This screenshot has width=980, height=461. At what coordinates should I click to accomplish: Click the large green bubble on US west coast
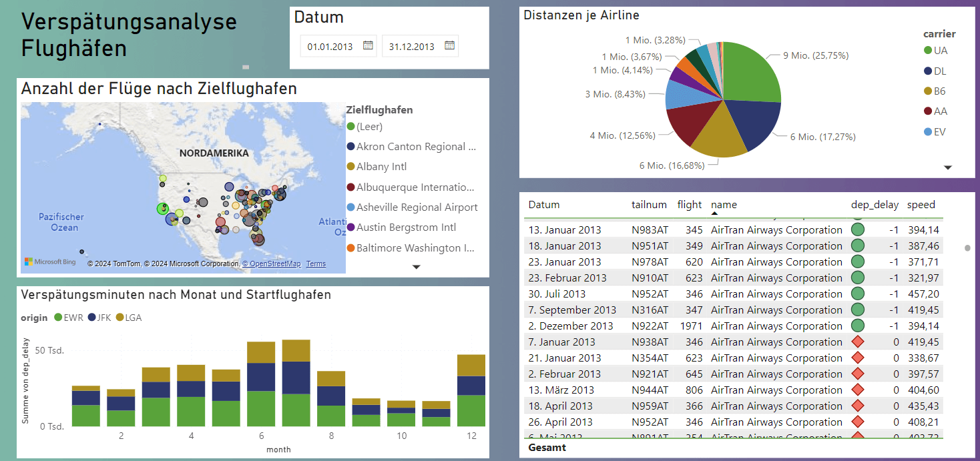(163, 209)
